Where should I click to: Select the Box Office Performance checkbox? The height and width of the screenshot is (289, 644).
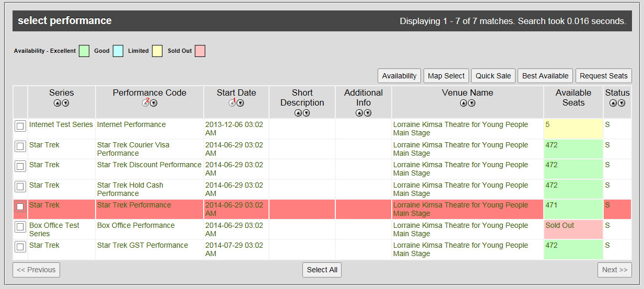[x=20, y=227]
